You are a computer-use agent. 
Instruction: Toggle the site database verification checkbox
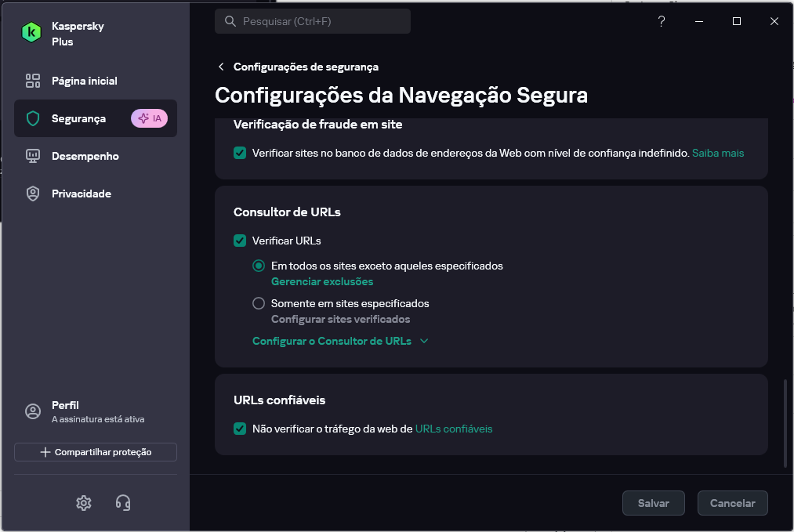(x=240, y=153)
